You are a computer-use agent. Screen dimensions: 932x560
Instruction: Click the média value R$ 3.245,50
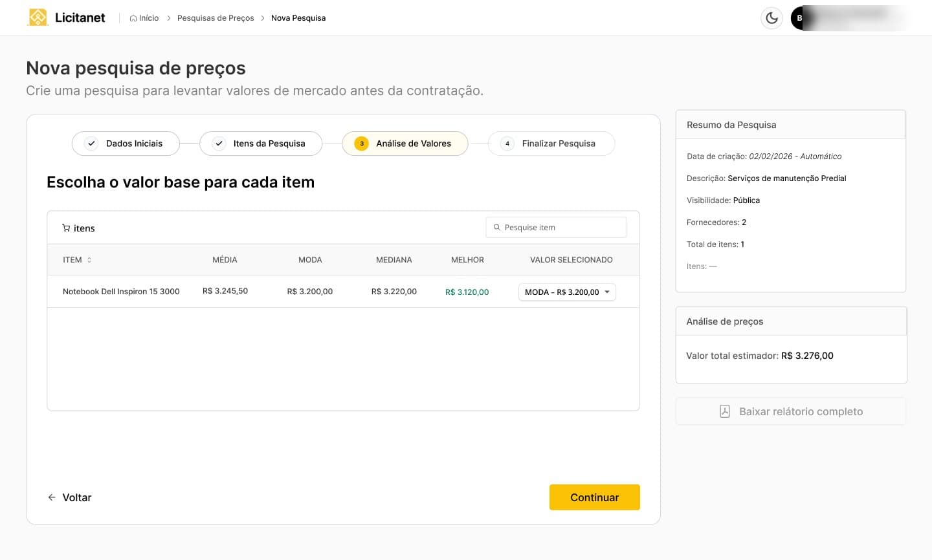point(225,291)
